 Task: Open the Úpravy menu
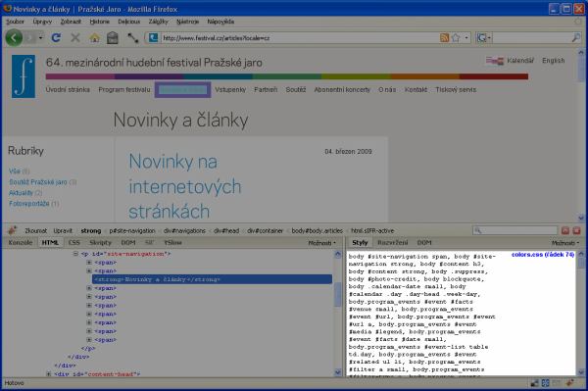pos(42,22)
